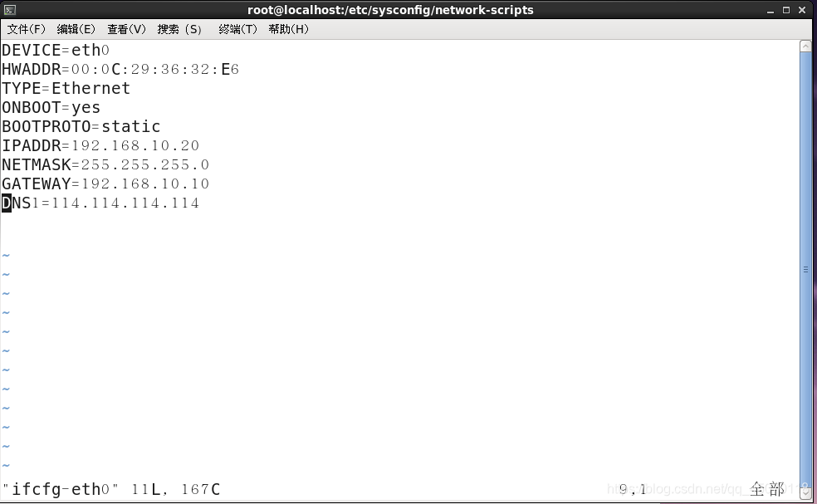817x504 pixels.
Task: Open the 终端(T) terminal menu
Action: click(238, 29)
